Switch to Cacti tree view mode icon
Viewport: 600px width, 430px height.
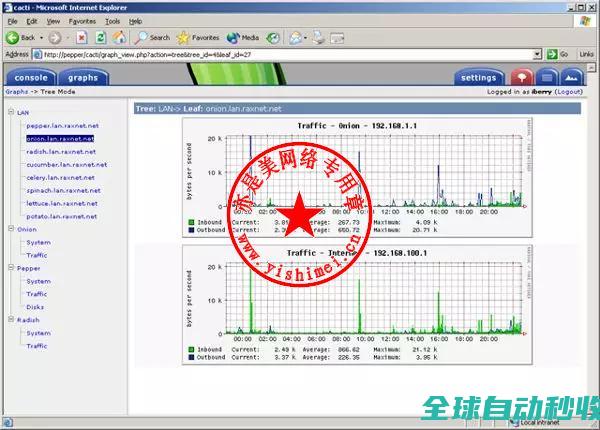[x=521, y=77]
